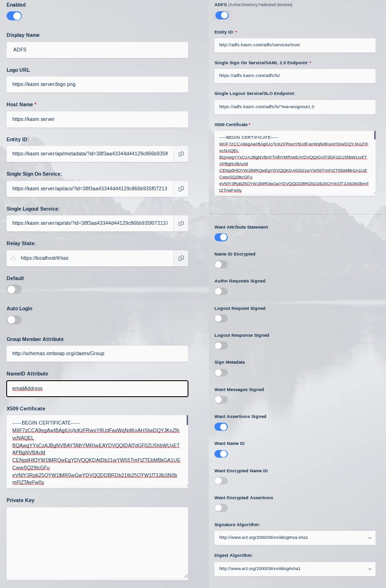Image resolution: width=386 pixels, height=588 pixels.
Task: Enable Want Encrypted Assertions
Action: [x=221, y=508]
